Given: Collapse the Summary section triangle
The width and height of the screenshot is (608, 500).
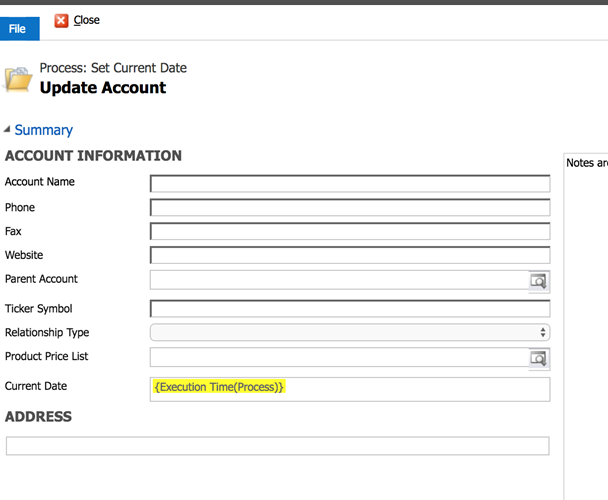Looking at the screenshot, I should coord(7,130).
